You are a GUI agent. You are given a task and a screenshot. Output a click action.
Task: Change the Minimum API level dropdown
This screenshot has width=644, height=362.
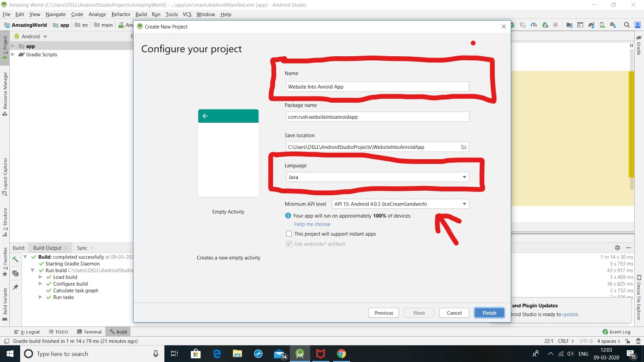click(464, 204)
